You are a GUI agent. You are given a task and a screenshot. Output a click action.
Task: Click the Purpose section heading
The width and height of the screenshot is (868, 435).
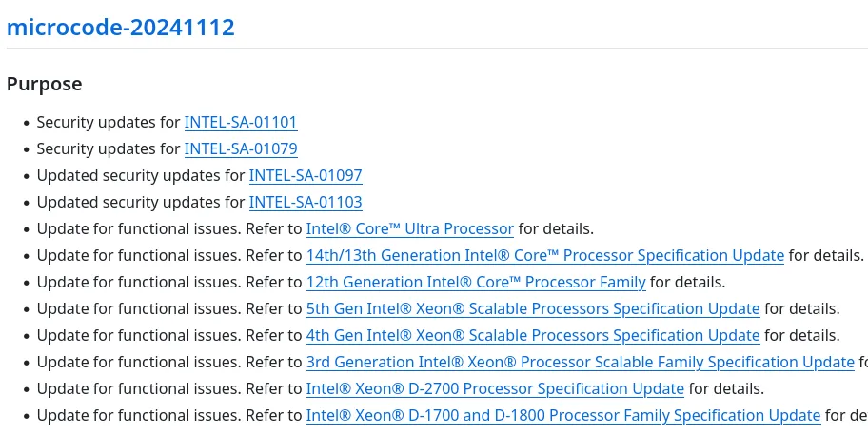pyautogui.click(x=44, y=84)
